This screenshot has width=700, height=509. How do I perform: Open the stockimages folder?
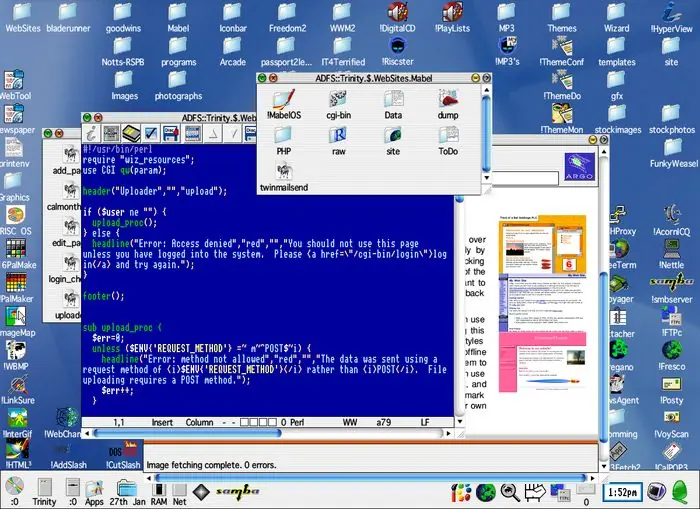pyautogui.click(x=617, y=119)
